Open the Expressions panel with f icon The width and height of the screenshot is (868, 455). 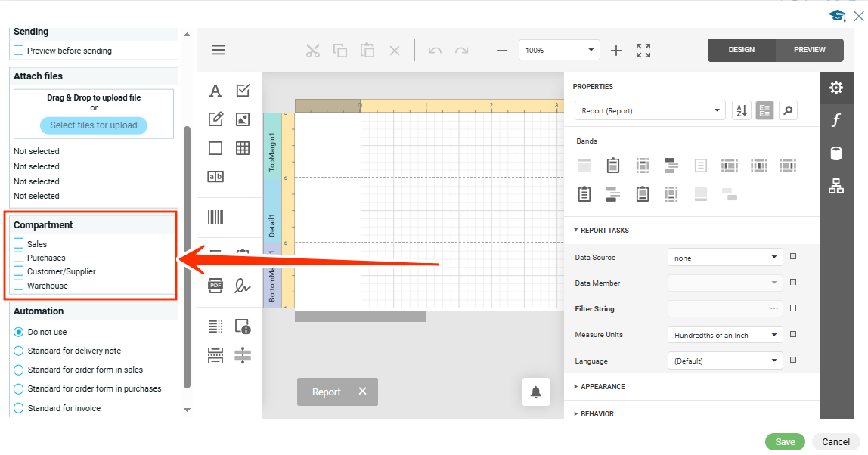(836, 120)
